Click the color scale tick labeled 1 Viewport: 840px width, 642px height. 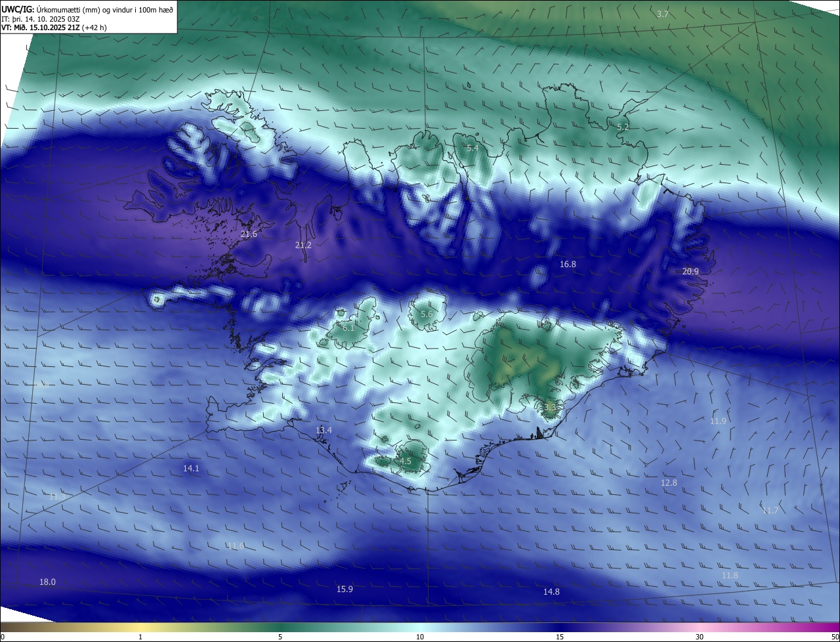[x=140, y=637]
